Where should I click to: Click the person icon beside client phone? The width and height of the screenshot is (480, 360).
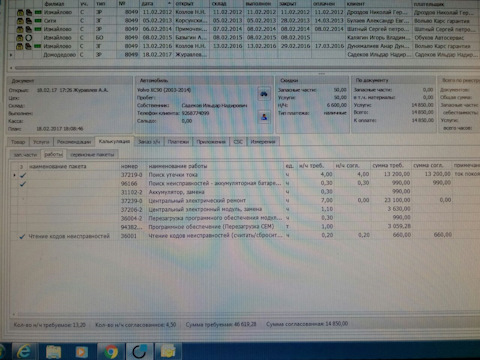[264, 117]
